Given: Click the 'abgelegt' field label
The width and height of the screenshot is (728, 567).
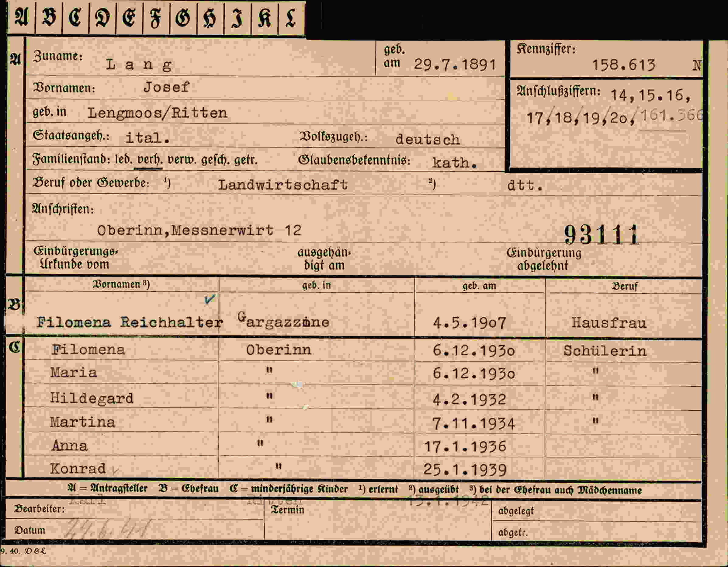Looking at the screenshot, I should pos(516,511).
